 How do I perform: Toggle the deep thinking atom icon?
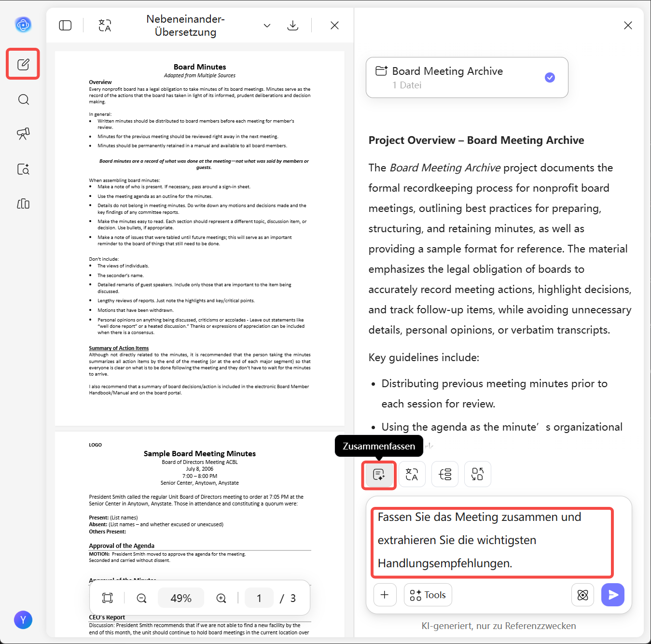[582, 595]
